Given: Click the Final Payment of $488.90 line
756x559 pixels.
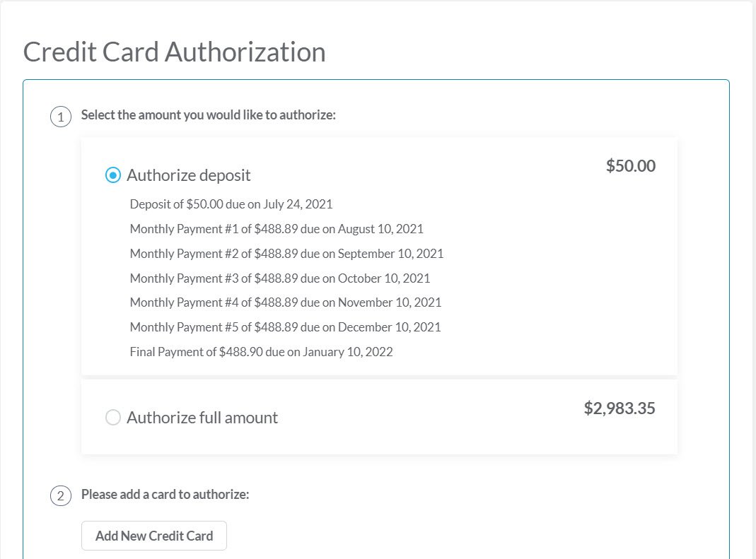Looking at the screenshot, I should 261,351.
